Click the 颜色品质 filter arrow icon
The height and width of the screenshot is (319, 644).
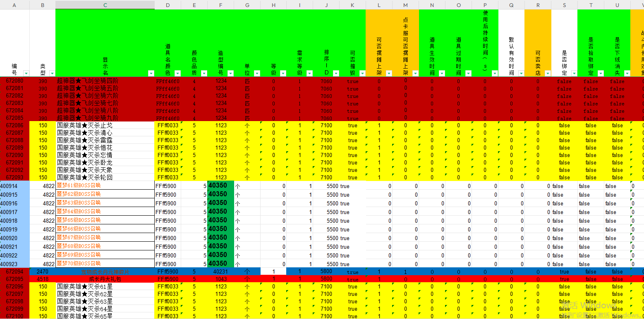pyautogui.click(x=204, y=73)
